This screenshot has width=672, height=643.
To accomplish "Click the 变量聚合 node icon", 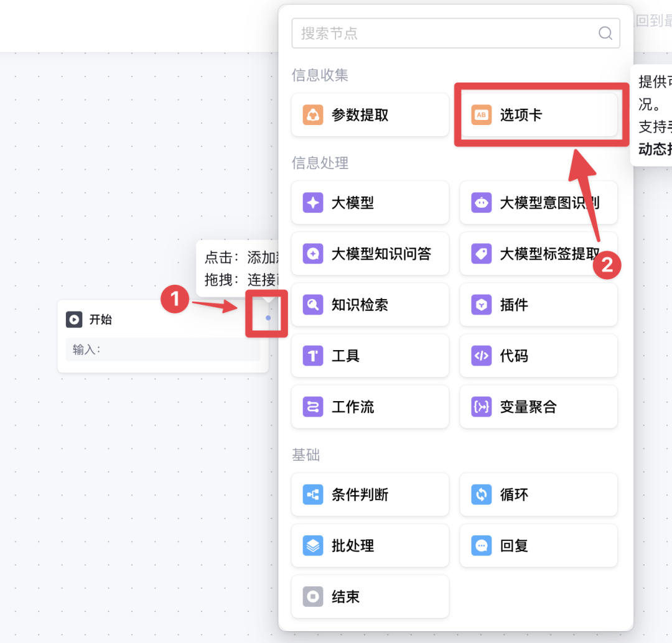I will (x=481, y=407).
